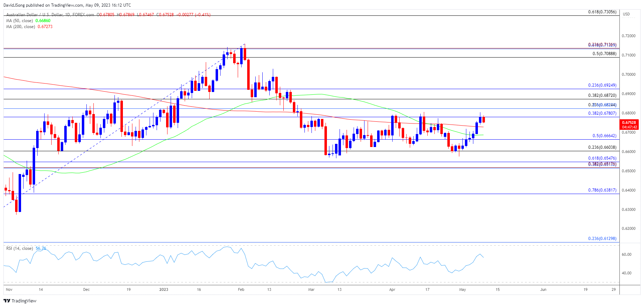Viewport: 644px width, 307px height.
Task: Click the MA 200 value 0.67273
Action: tap(45, 27)
